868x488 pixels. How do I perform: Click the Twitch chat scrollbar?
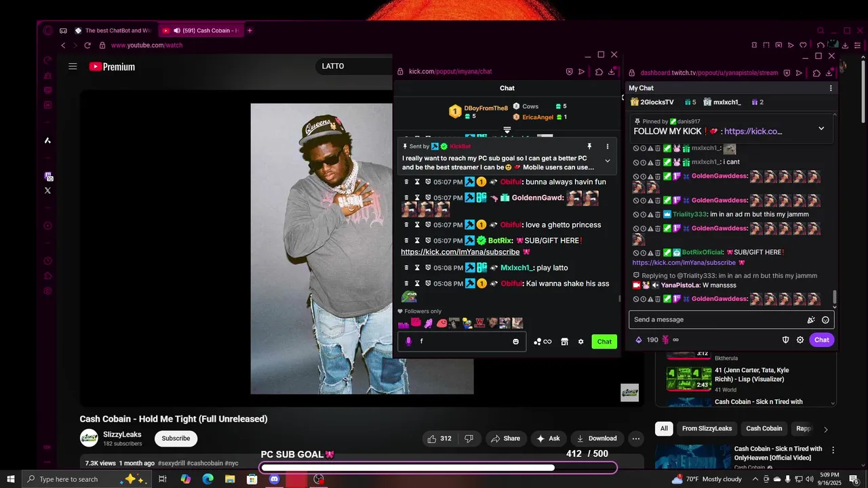tap(835, 298)
